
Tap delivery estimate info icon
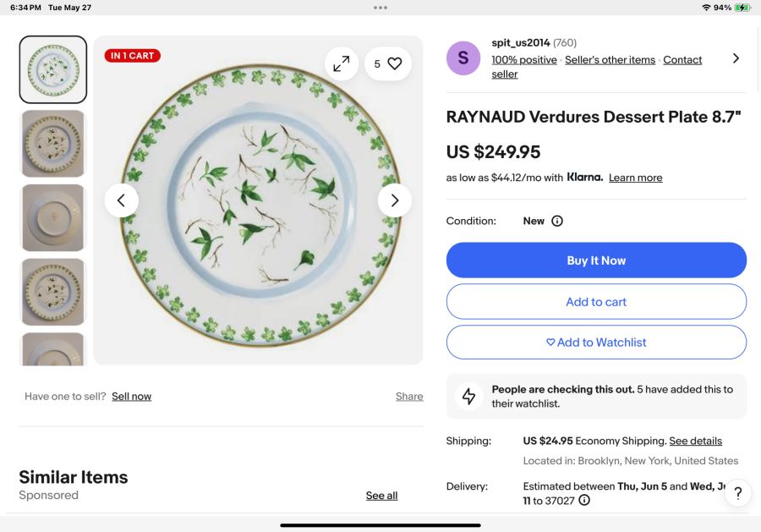pos(584,500)
